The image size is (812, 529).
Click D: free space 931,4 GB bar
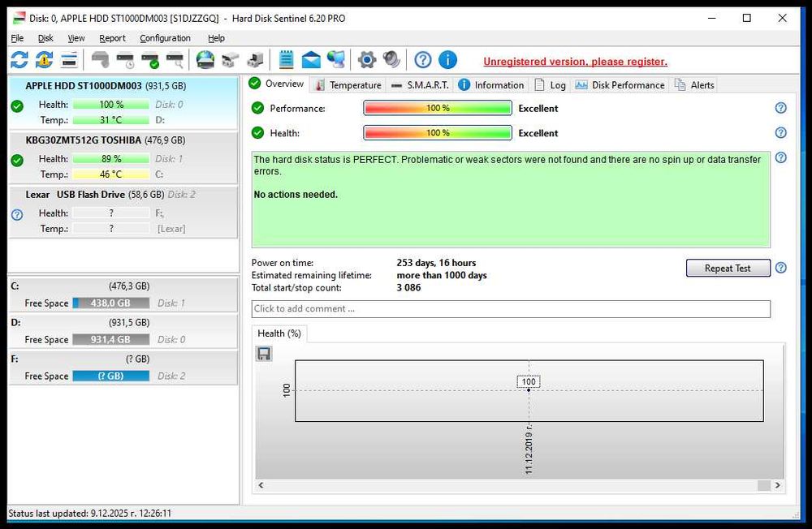[110, 340]
